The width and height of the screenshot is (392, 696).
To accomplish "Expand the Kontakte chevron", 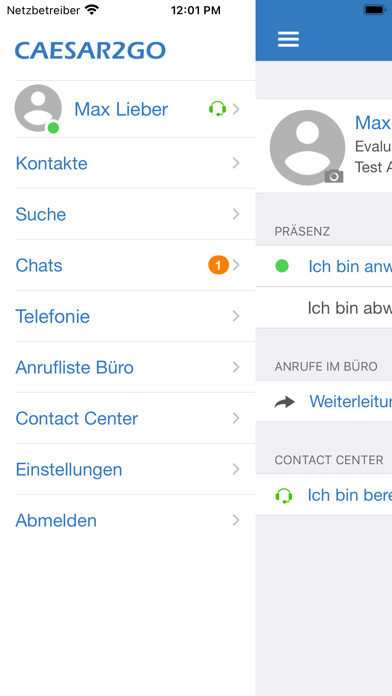I will click(x=236, y=163).
